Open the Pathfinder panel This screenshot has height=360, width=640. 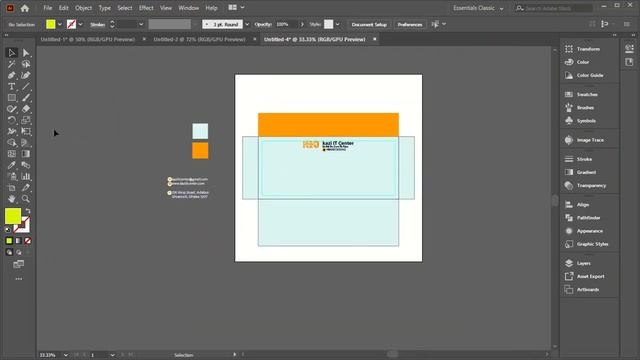coord(589,218)
